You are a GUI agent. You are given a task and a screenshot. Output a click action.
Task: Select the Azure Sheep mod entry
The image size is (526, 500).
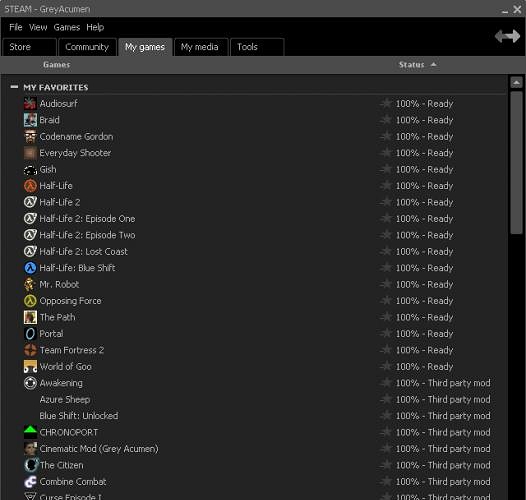(65, 400)
